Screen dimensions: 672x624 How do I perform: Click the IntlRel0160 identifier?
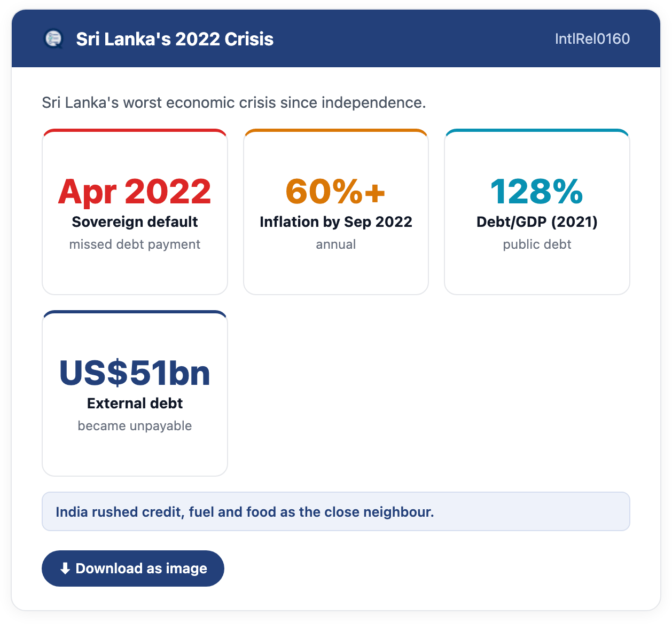[x=592, y=39]
